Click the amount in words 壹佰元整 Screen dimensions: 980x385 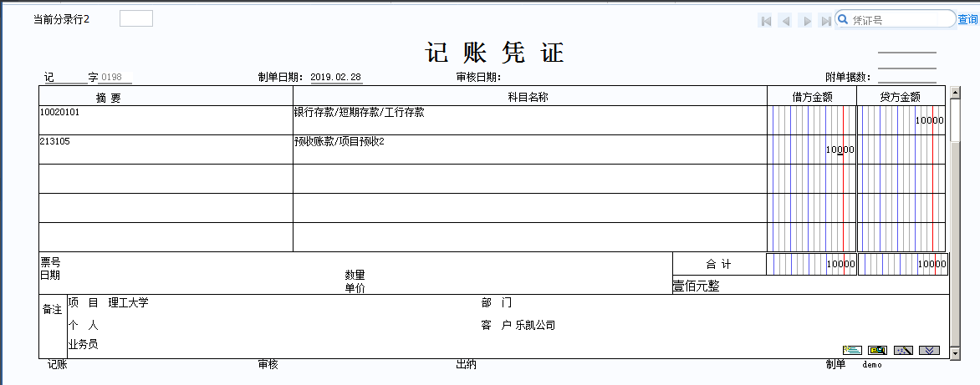click(696, 286)
